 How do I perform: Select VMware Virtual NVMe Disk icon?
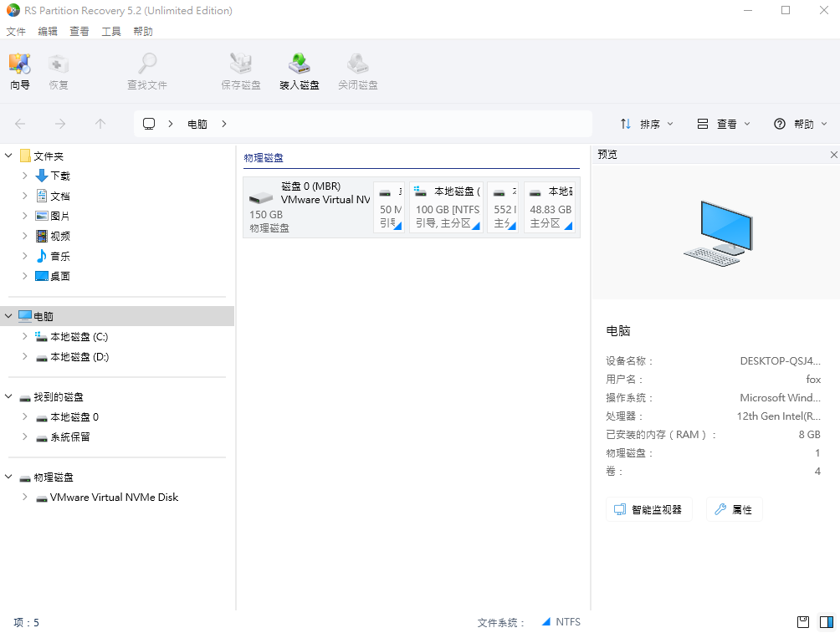[41, 498]
